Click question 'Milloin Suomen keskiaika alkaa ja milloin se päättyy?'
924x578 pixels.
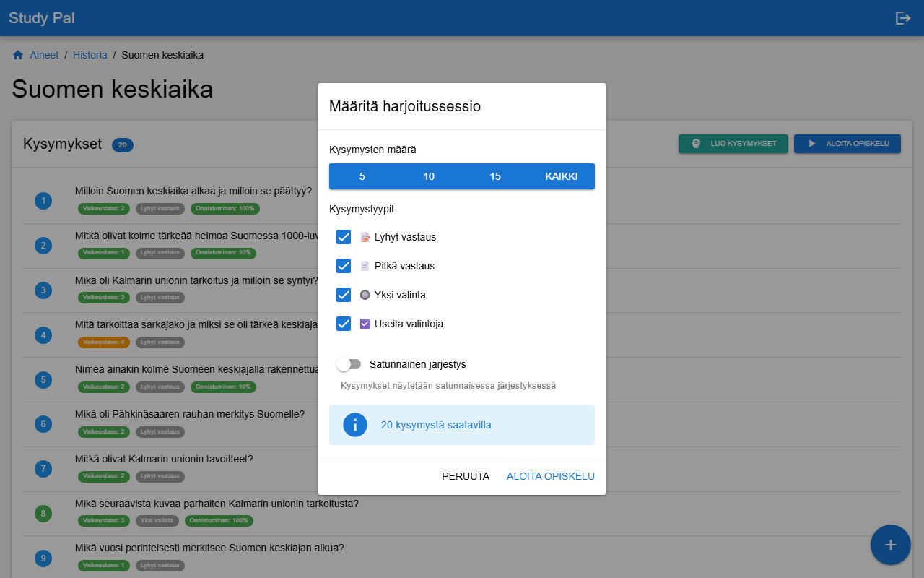coord(193,191)
